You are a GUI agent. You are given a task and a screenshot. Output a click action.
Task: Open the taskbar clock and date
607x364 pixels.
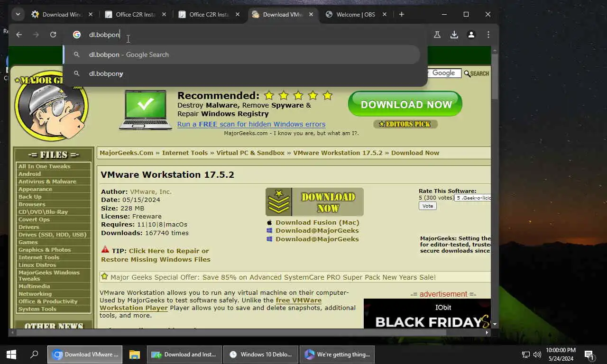pyautogui.click(x=561, y=354)
